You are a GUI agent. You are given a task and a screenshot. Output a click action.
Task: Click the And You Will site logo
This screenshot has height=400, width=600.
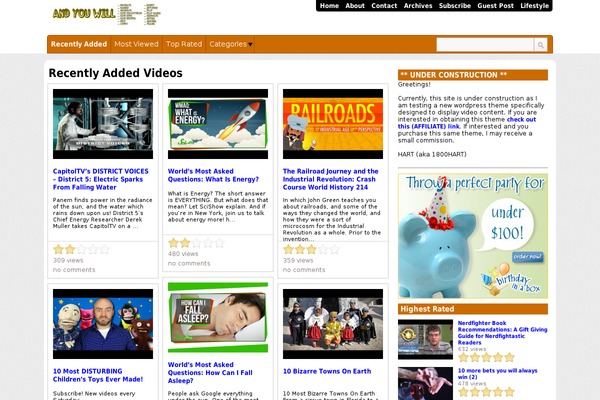[106, 15]
